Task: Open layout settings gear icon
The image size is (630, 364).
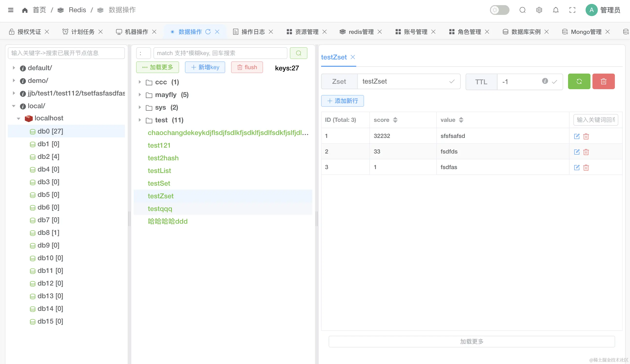Action: pyautogui.click(x=539, y=10)
